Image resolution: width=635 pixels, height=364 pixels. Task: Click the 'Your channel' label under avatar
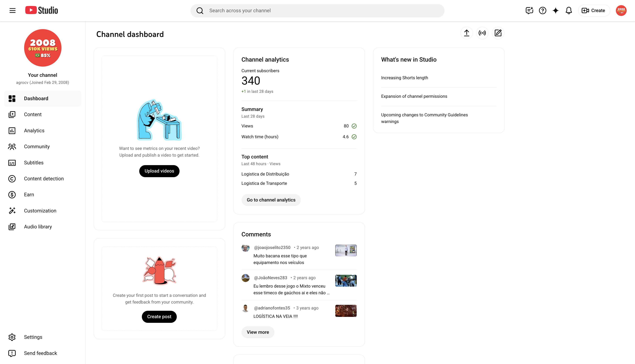coord(43,75)
